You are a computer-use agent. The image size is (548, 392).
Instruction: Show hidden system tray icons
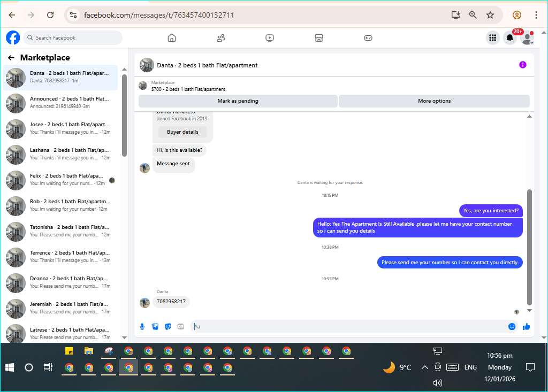[424, 367]
